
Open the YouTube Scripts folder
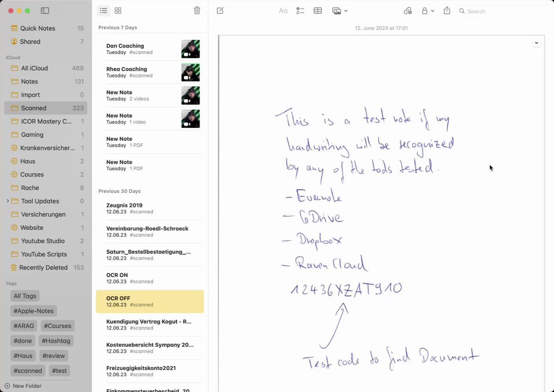(x=46, y=254)
